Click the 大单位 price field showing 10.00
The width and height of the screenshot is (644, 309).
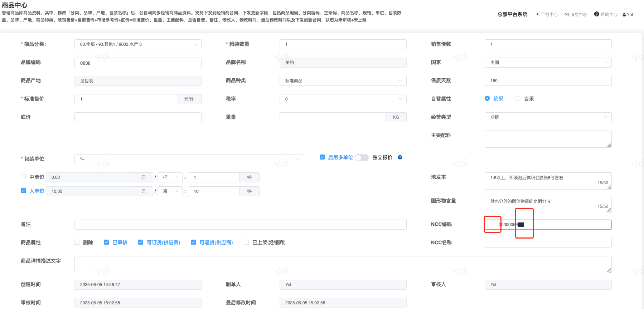[90, 191]
